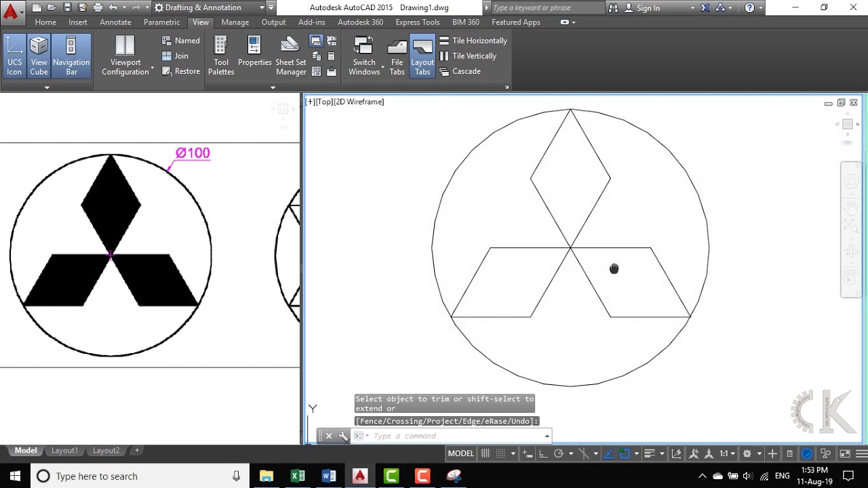Image resolution: width=868 pixels, height=488 pixels.
Task: Open the Properties palette
Action: 254,53
